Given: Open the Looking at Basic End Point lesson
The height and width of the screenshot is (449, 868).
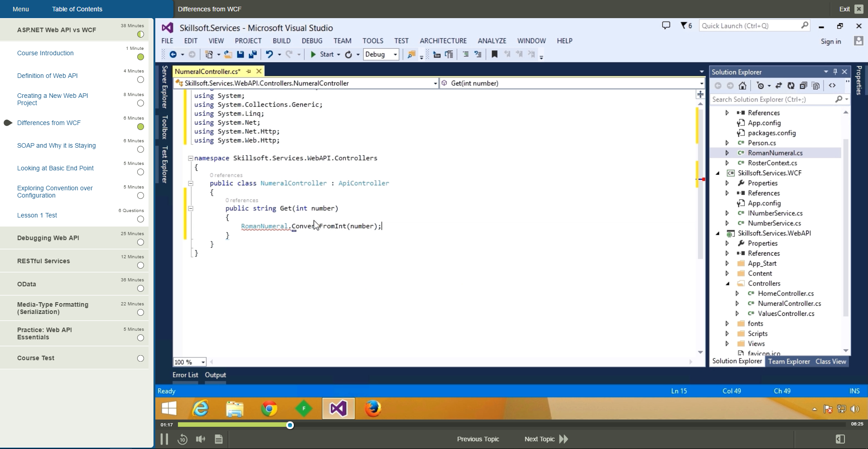Looking at the screenshot, I should click(55, 168).
